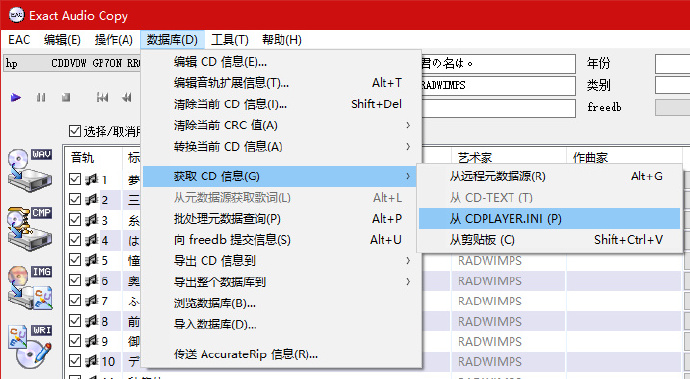Screen dimensions: 690x379
Task: Click the Exact Audio Copy title bar icon
Action: click(17, 15)
